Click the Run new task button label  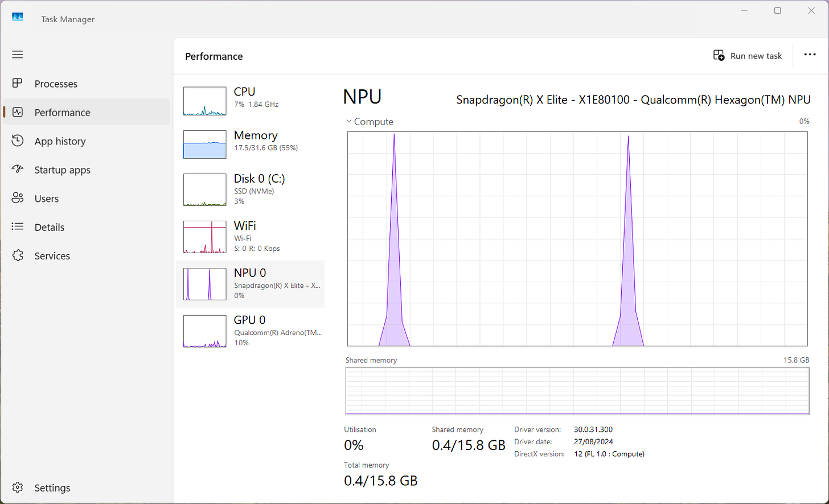[756, 56]
